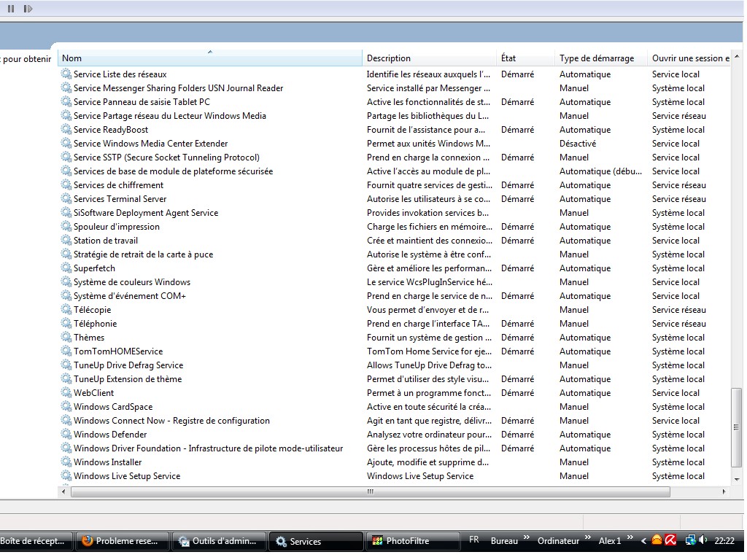This screenshot has height=560, width=747.
Task: Sort by the Description column header
Action: tap(429, 58)
